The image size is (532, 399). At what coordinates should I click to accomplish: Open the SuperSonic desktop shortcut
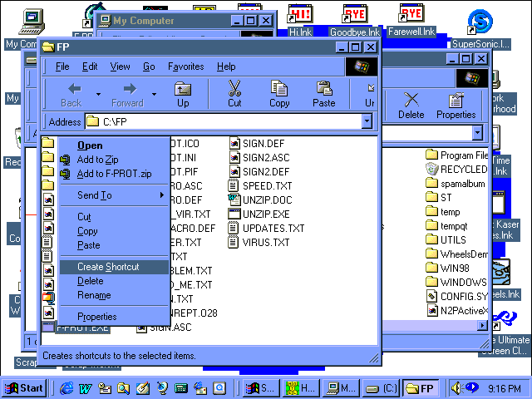tap(480, 29)
